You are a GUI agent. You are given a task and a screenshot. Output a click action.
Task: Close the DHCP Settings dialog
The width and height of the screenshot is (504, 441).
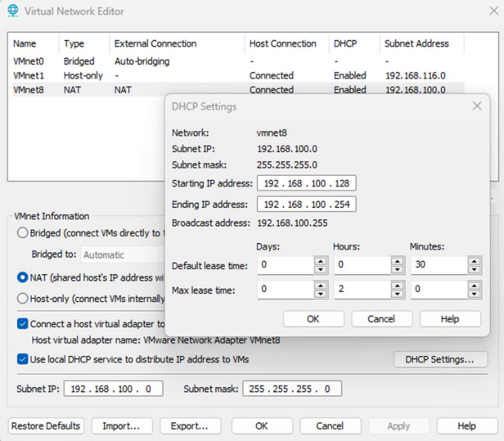[477, 106]
